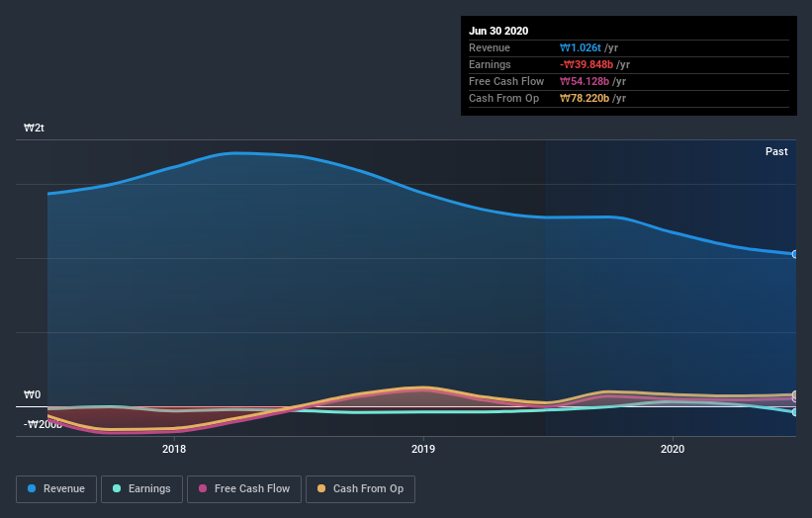This screenshot has width=812, height=518.
Task: Click the Free Cash Flow label in tooltip
Action: [x=506, y=82]
